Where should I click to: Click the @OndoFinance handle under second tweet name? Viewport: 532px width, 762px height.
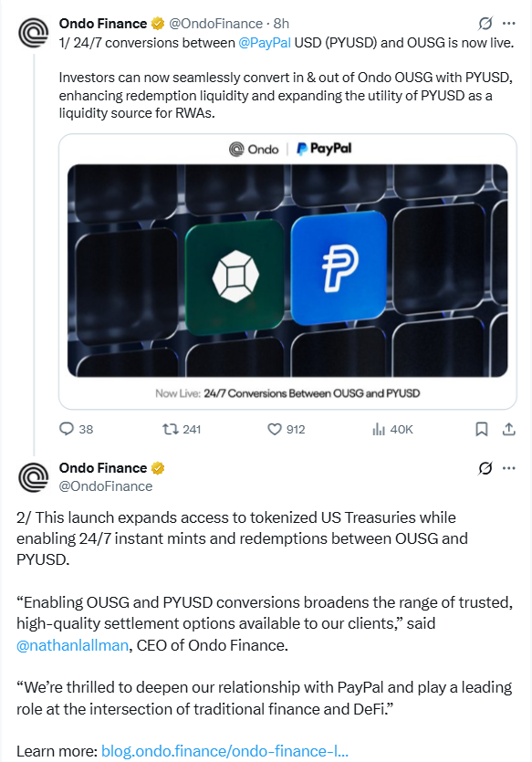click(106, 486)
